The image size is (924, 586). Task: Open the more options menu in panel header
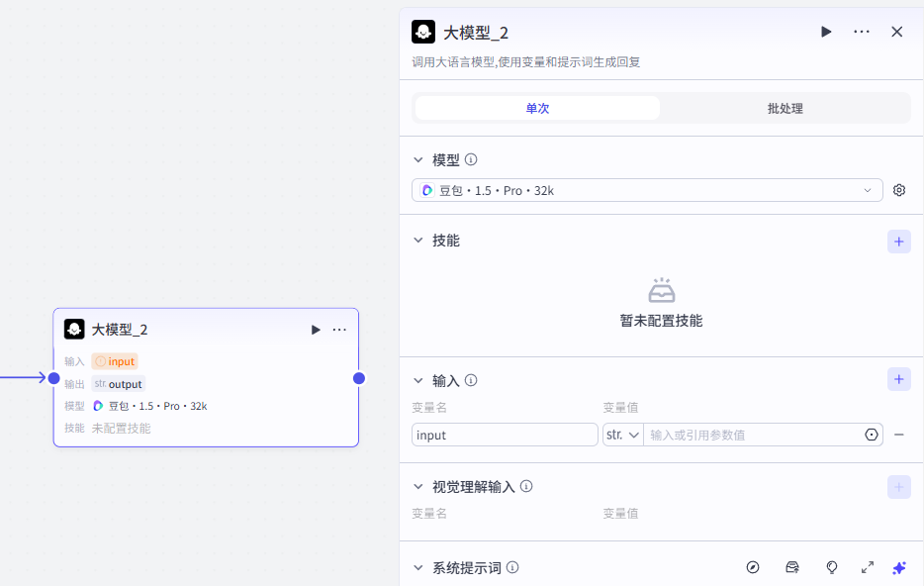(x=862, y=32)
